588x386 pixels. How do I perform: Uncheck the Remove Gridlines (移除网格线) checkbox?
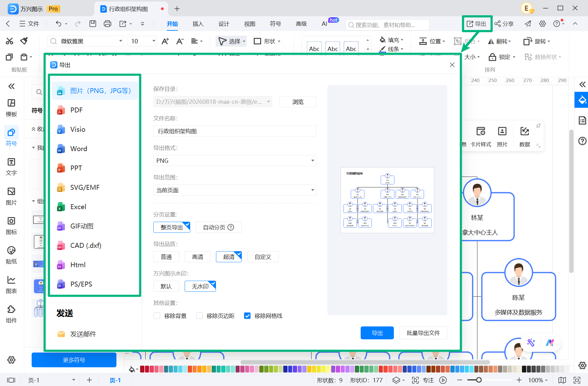[247, 316]
